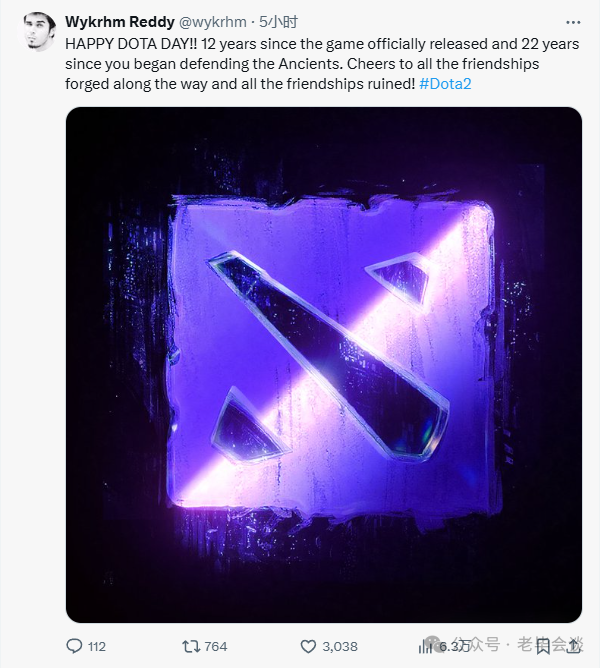Open the view analytics bar chart icon
The image size is (603, 668).
[x=424, y=647]
